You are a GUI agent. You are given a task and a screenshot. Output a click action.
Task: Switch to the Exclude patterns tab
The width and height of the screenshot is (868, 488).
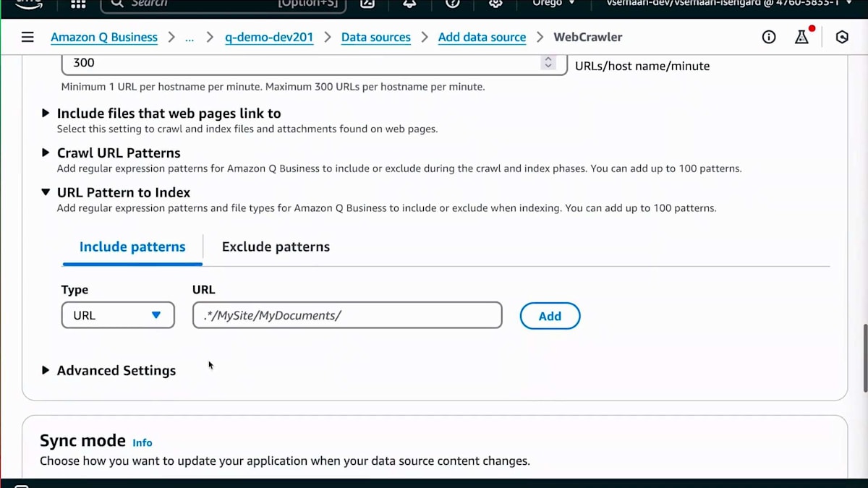tap(276, 247)
